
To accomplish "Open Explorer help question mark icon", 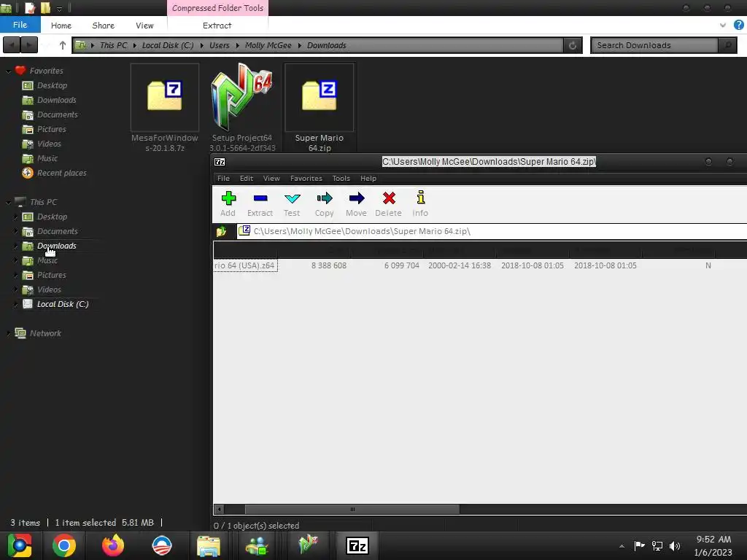I will click(x=738, y=25).
